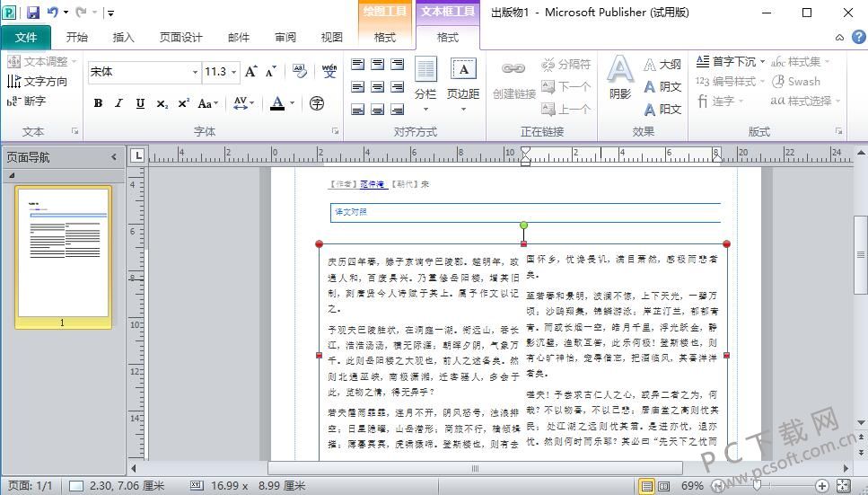Open the font group dialog launcher

335,131
